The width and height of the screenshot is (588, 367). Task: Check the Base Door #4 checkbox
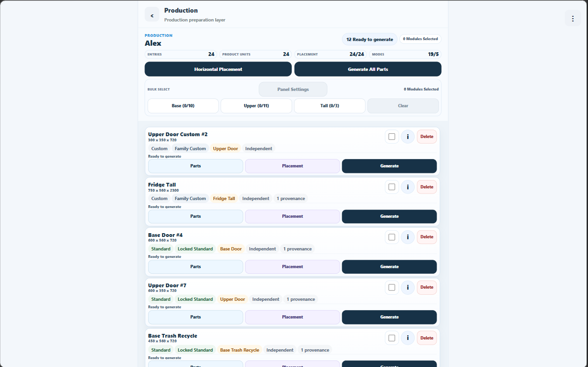coord(392,237)
